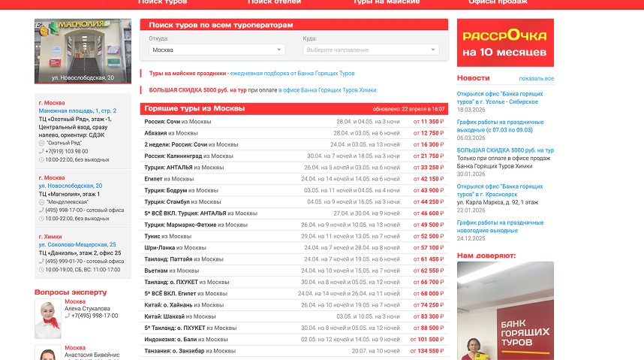
Task: Open 'Туры на майские' menu item
Action: pos(387,2)
